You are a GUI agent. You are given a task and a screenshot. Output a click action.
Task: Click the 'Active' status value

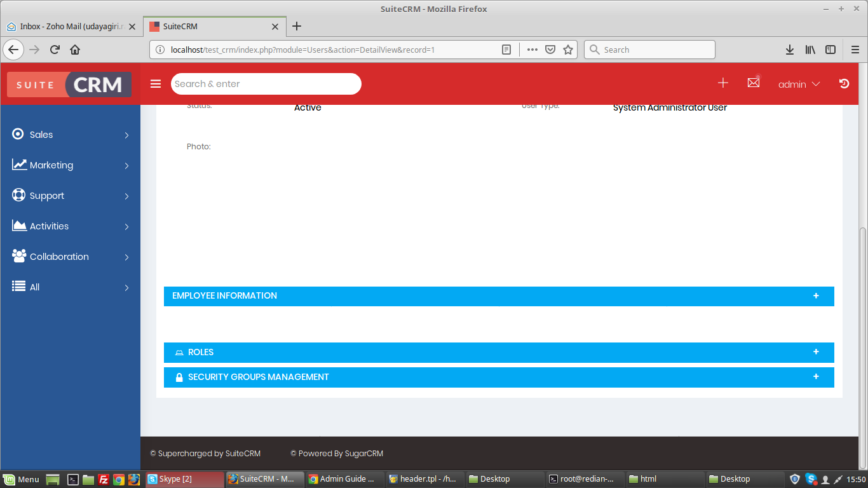point(308,108)
